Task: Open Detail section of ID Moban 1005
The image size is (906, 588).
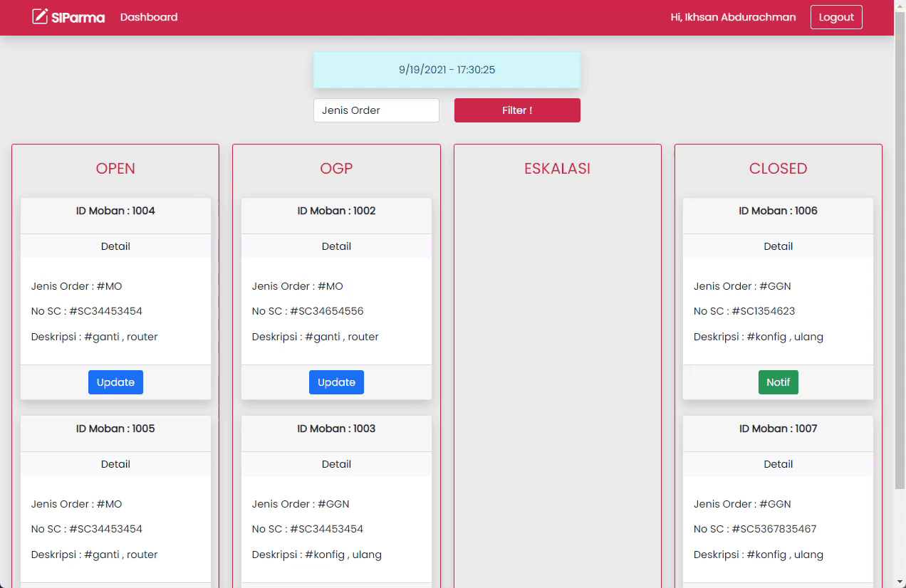Action: pos(115,464)
